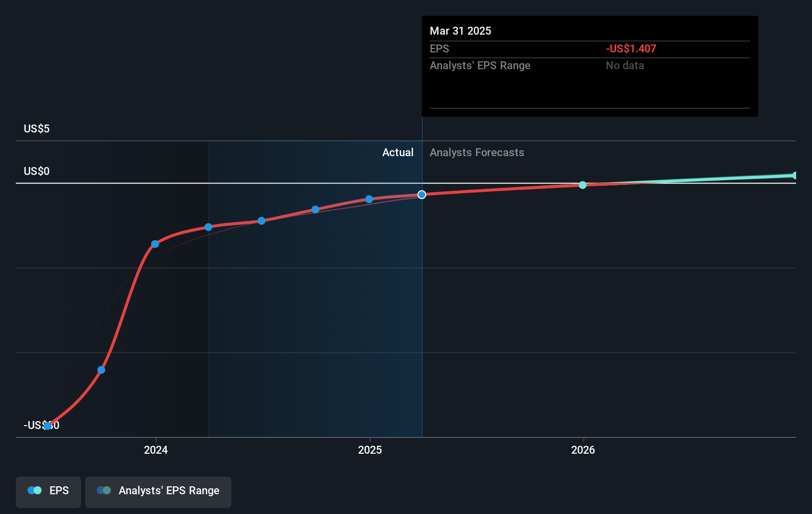This screenshot has height=514, width=812.
Task: Click the Mar 31 2025 tooltip date
Action: coord(460,31)
